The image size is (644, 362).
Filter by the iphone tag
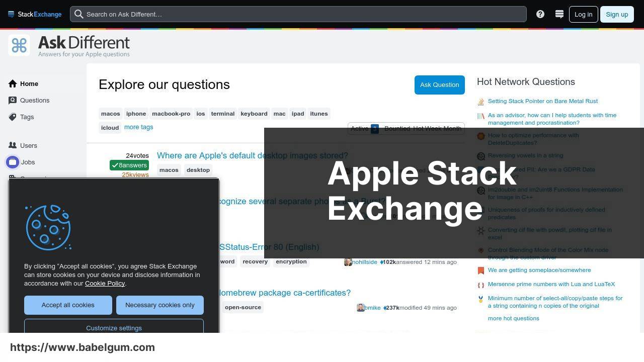pyautogui.click(x=136, y=114)
